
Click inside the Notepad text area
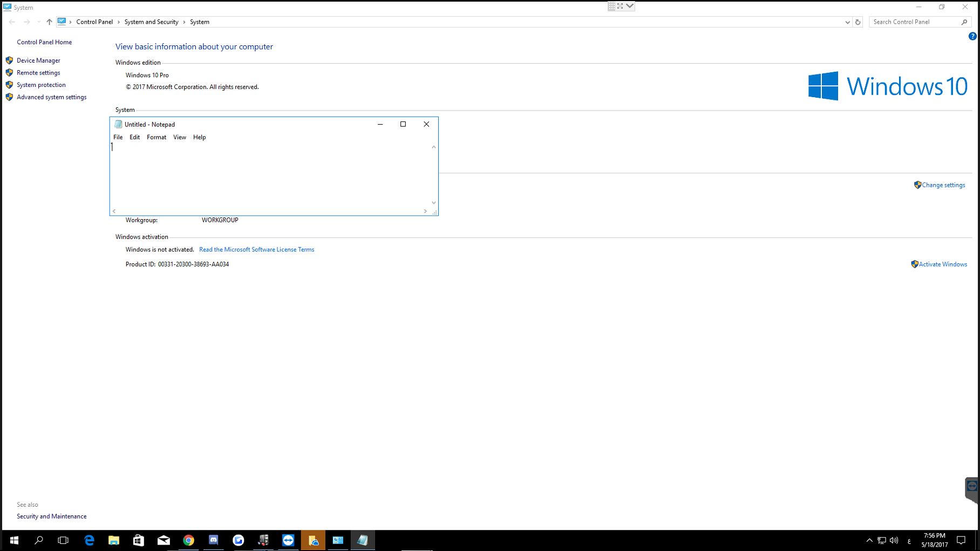(x=270, y=175)
